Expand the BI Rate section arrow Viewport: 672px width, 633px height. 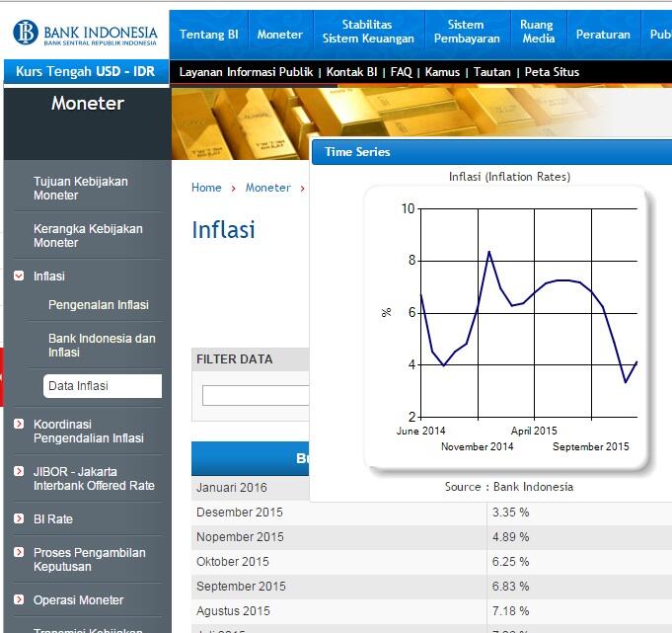[19, 518]
